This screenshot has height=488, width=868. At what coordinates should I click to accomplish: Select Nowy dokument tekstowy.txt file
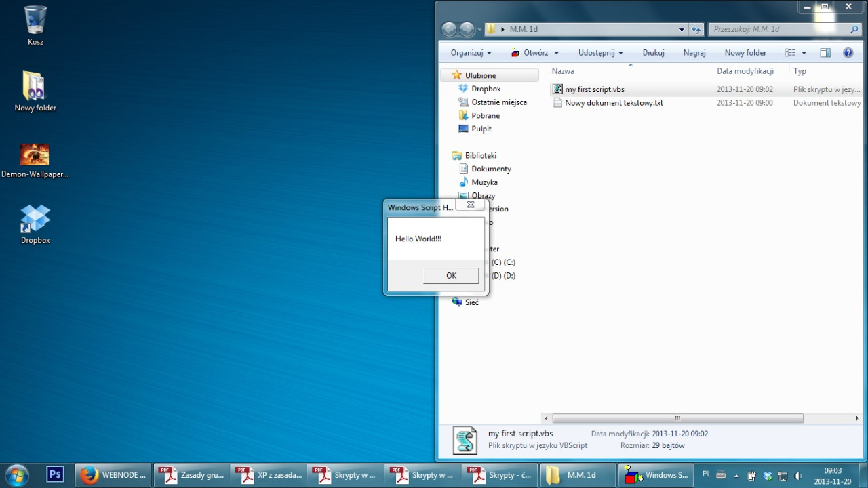[x=613, y=103]
